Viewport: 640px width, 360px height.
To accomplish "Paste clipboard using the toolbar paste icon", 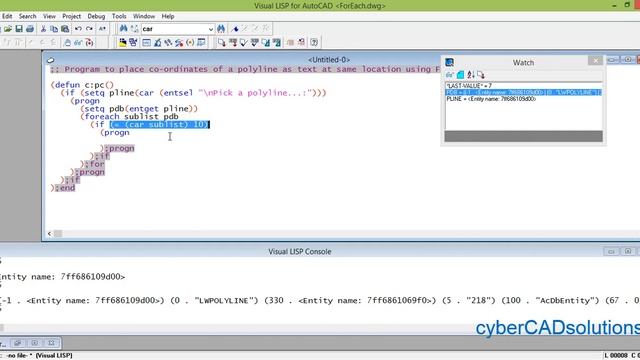I will coord(65,29).
